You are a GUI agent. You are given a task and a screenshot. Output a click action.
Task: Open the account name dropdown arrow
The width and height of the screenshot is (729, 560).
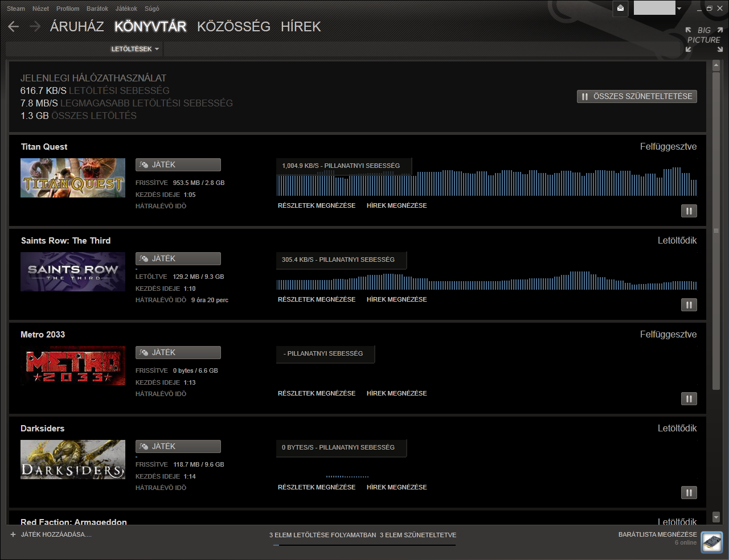pos(679,9)
